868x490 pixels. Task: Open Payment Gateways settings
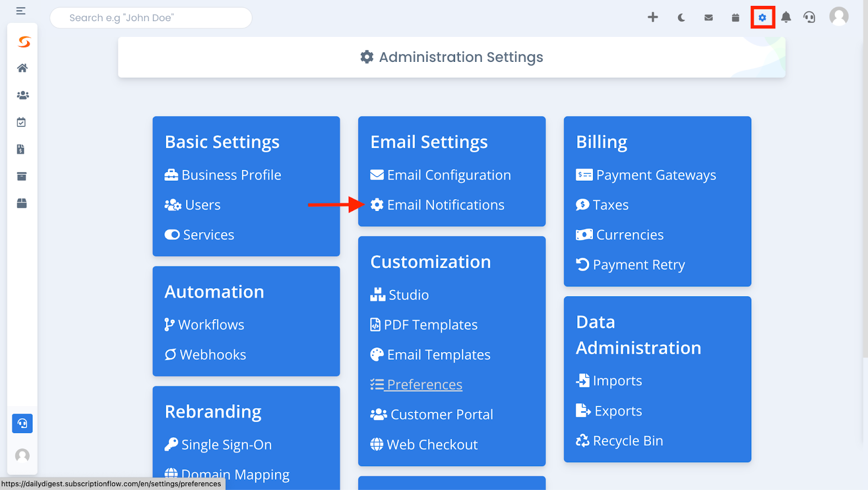pyautogui.click(x=646, y=175)
